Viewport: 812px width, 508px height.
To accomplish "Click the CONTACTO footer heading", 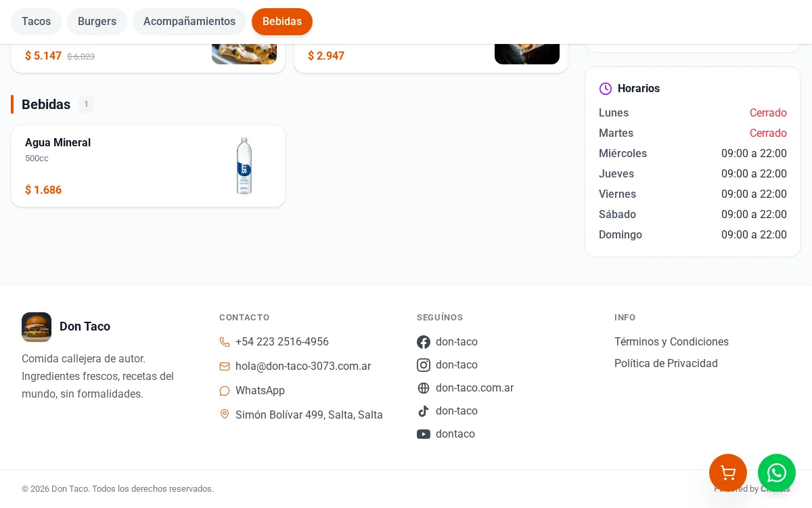I will (x=244, y=318).
